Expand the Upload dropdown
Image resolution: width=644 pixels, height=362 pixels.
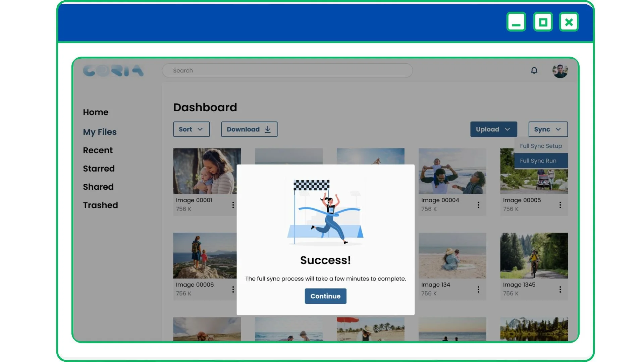click(493, 129)
